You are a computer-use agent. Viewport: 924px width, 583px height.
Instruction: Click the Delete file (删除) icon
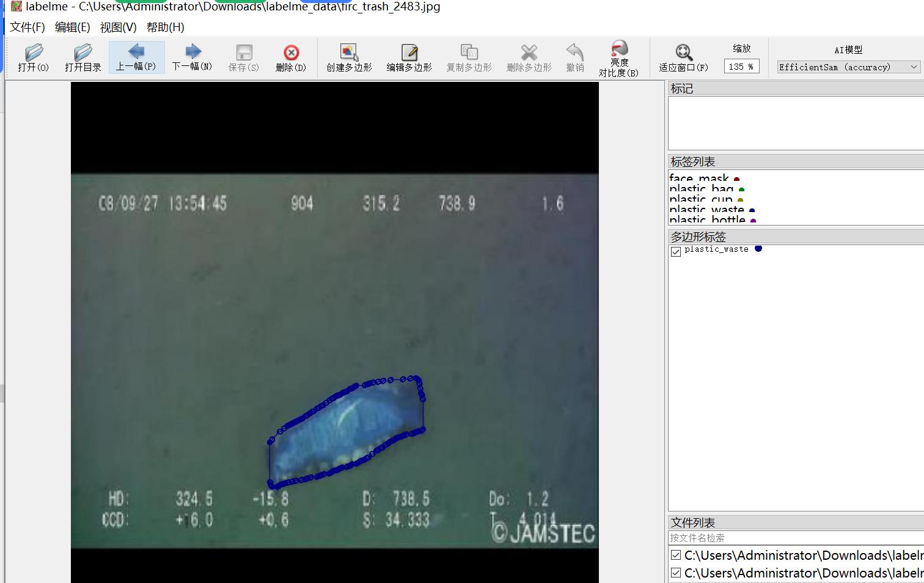291,58
